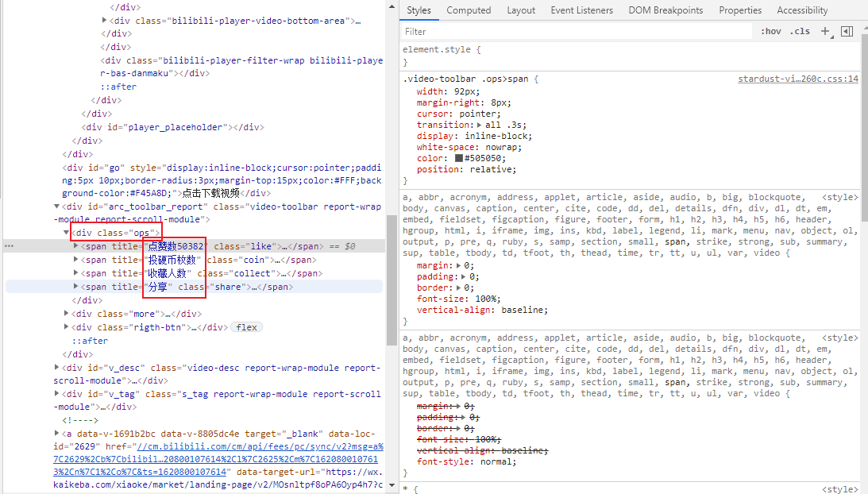
Task: Click the #505050 color swatch
Action: click(x=458, y=158)
